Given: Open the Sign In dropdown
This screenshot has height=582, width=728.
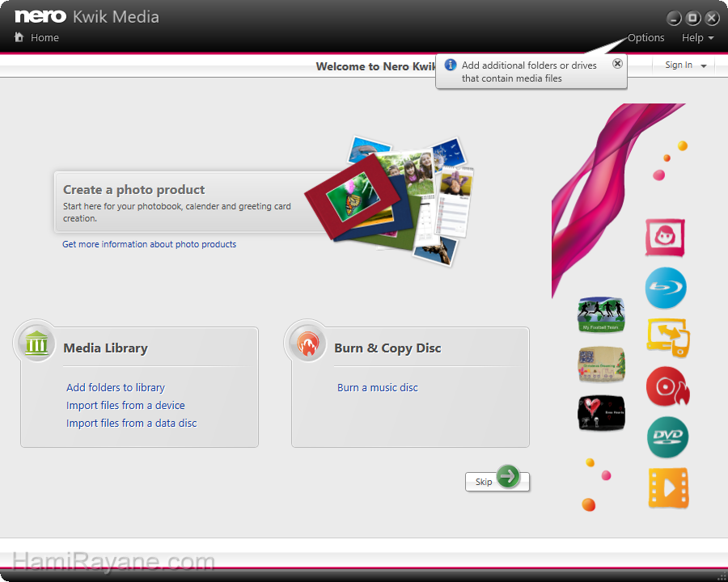Looking at the screenshot, I should pyautogui.click(x=685, y=65).
